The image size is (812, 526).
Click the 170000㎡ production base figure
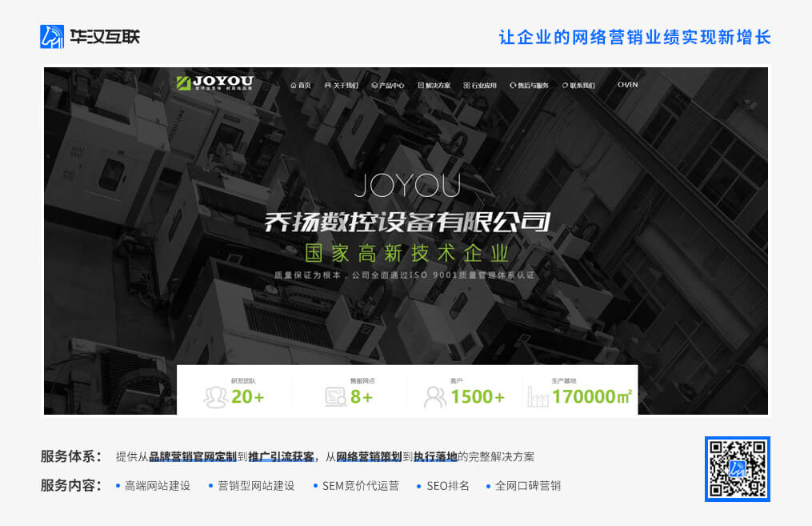tap(592, 397)
